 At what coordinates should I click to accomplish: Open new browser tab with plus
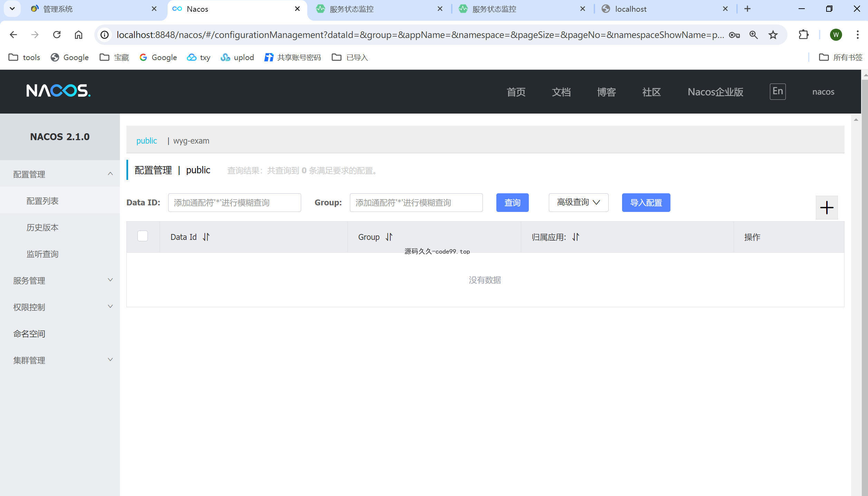point(747,9)
